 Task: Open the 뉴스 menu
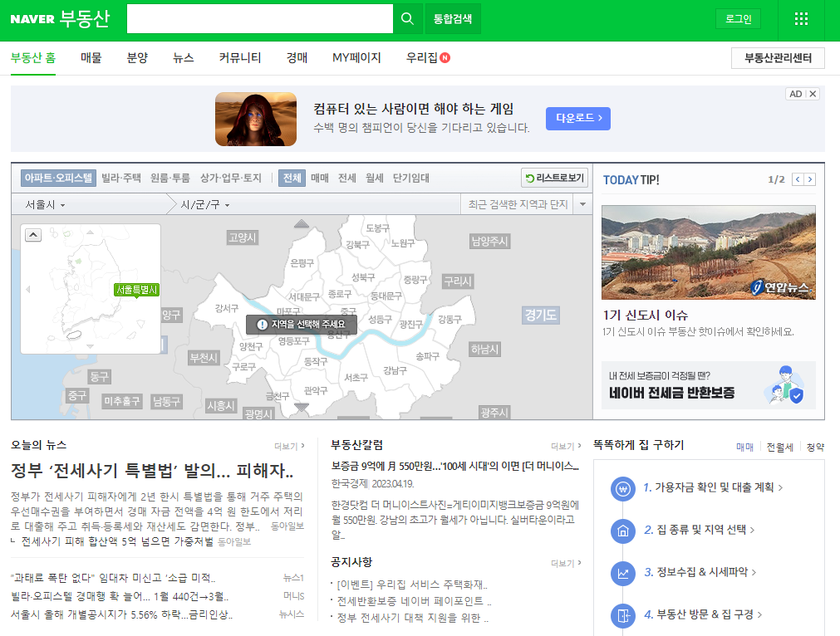184,58
